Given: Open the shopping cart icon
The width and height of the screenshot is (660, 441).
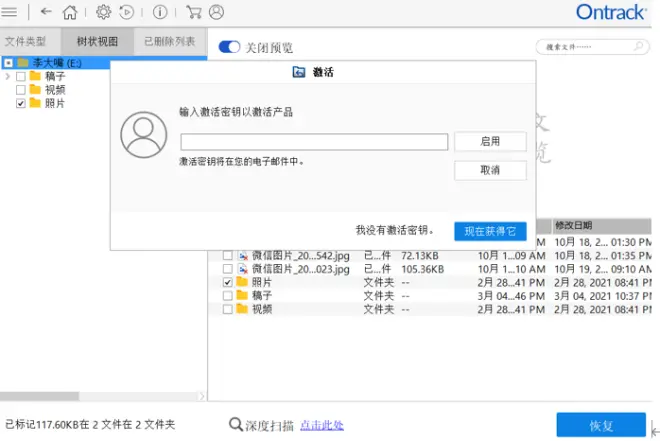Looking at the screenshot, I should pos(194,12).
